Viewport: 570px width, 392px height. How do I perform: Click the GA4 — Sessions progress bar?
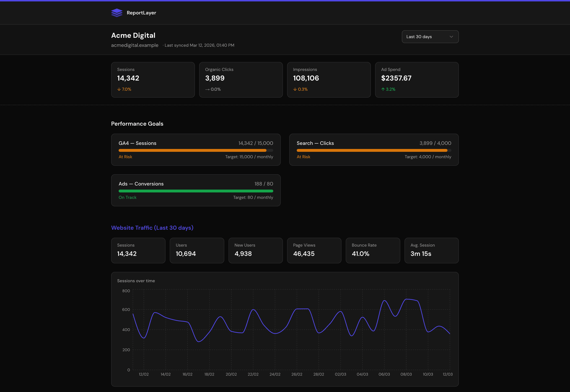point(196,150)
